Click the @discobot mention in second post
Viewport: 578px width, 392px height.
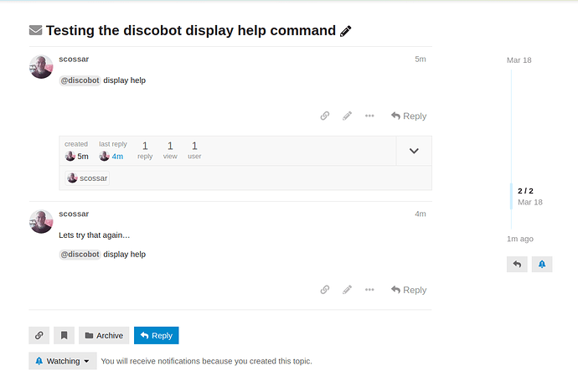[x=80, y=254]
